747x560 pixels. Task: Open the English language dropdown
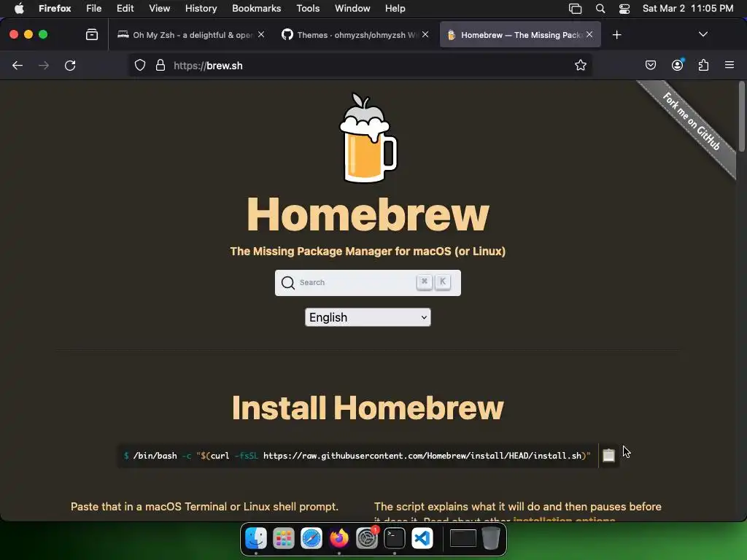tap(368, 317)
